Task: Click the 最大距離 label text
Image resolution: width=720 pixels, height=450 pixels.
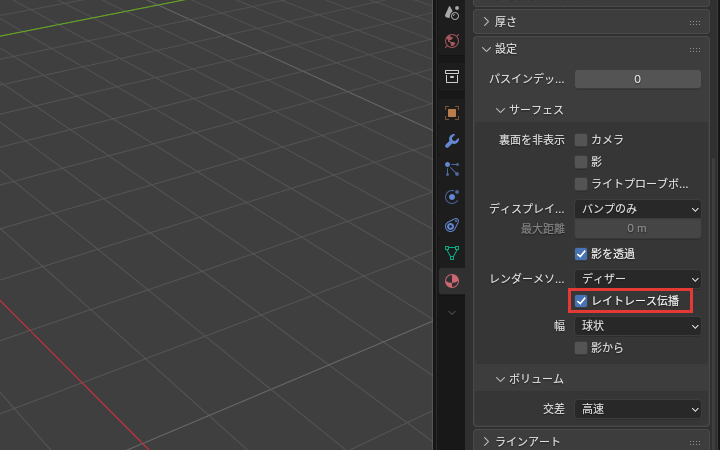Action: [543, 229]
